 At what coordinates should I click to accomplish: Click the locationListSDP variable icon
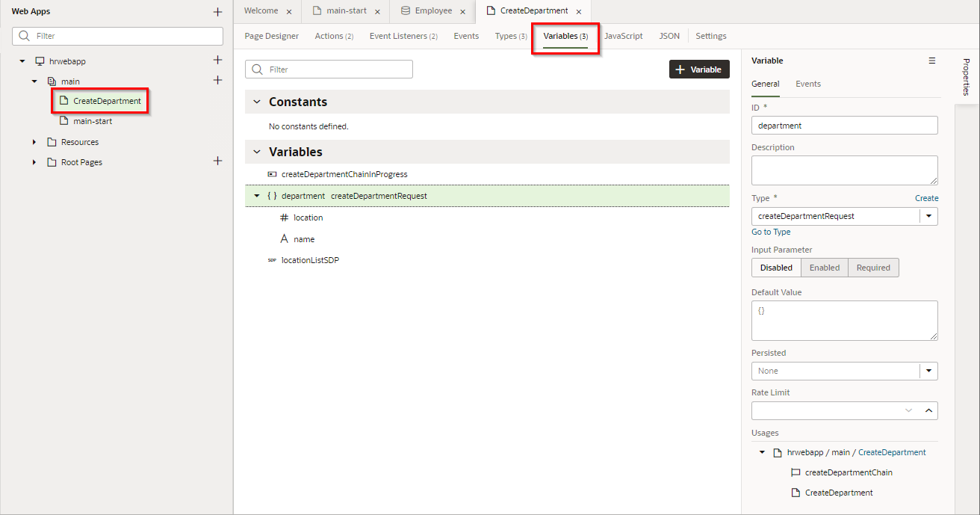coord(272,260)
